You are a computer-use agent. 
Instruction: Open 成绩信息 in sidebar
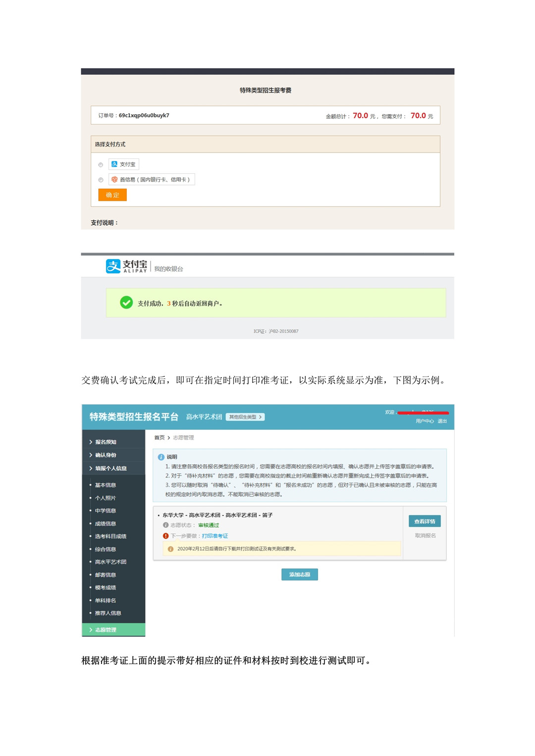coord(106,524)
